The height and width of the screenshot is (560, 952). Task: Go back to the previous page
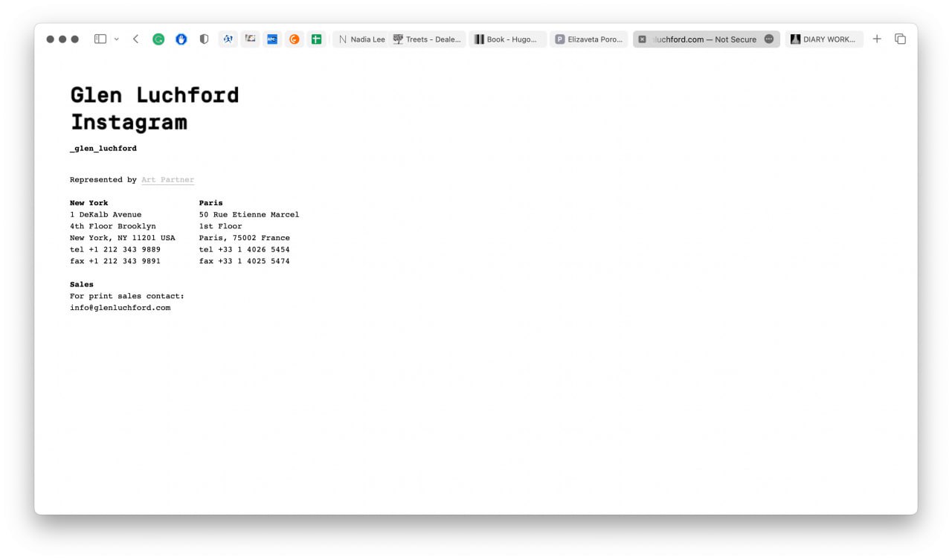tap(135, 39)
